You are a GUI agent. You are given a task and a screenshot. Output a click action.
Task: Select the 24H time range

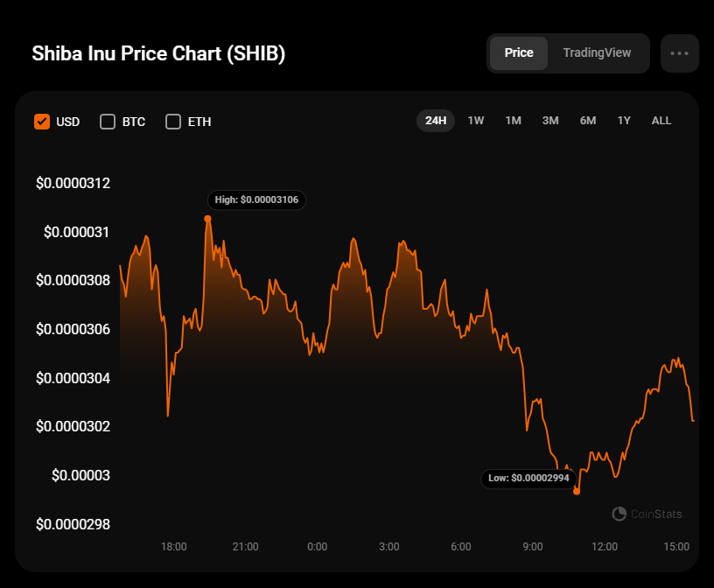[436, 121]
